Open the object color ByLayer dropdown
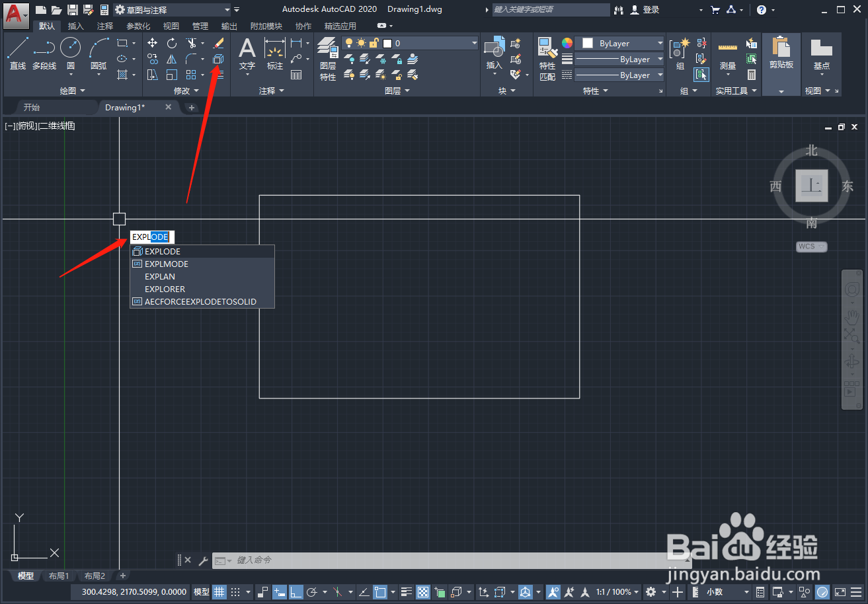Viewport: 868px width, 604px height. (x=619, y=43)
